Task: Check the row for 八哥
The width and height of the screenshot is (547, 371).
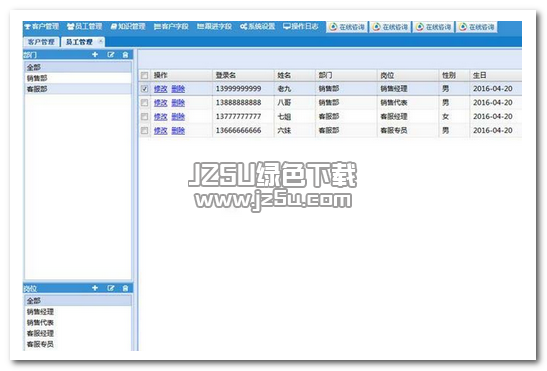Action: (x=144, y=103)
